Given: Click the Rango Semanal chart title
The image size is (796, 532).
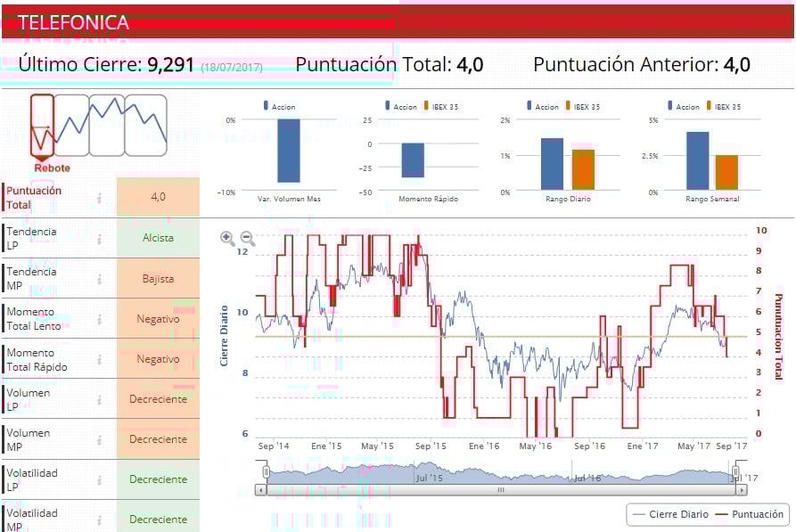Looking at the screenshot, I should [712, 199].
